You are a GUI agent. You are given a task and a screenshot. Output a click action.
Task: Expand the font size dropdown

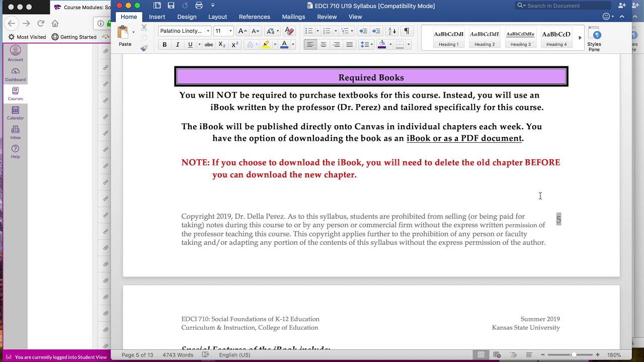[x=230, y=31]
